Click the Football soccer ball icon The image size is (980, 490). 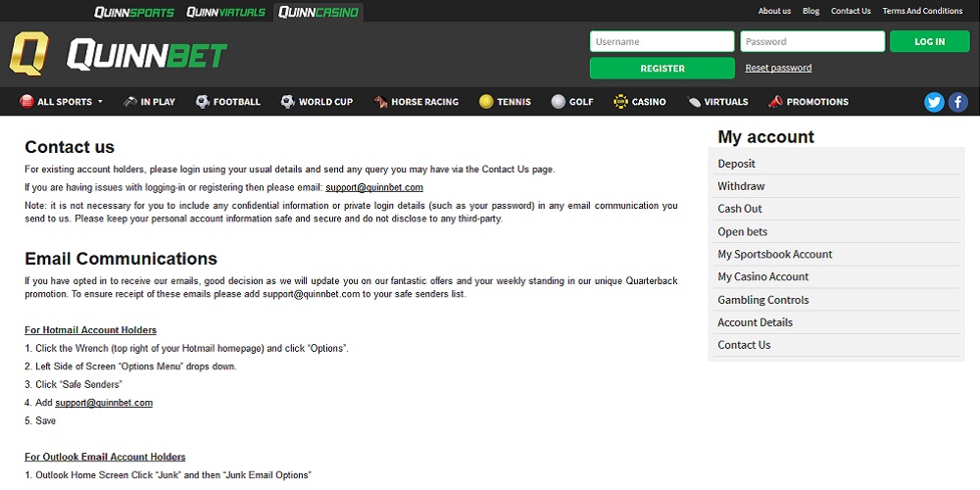pyautogui.click(x=203, y=101)
